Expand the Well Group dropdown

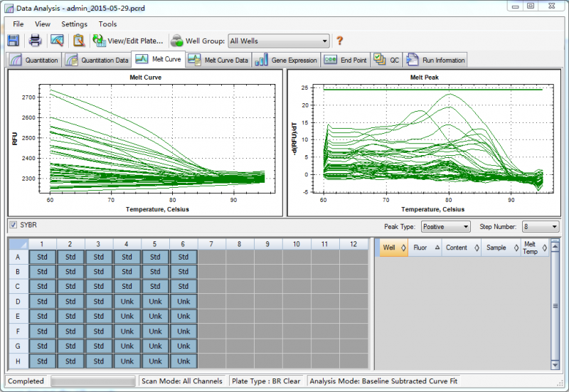(325, 41)
